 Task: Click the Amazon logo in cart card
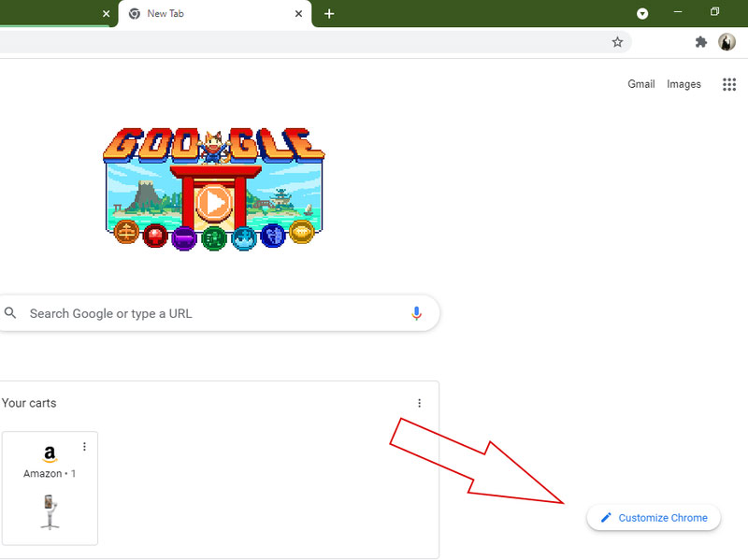click(50, 454)
